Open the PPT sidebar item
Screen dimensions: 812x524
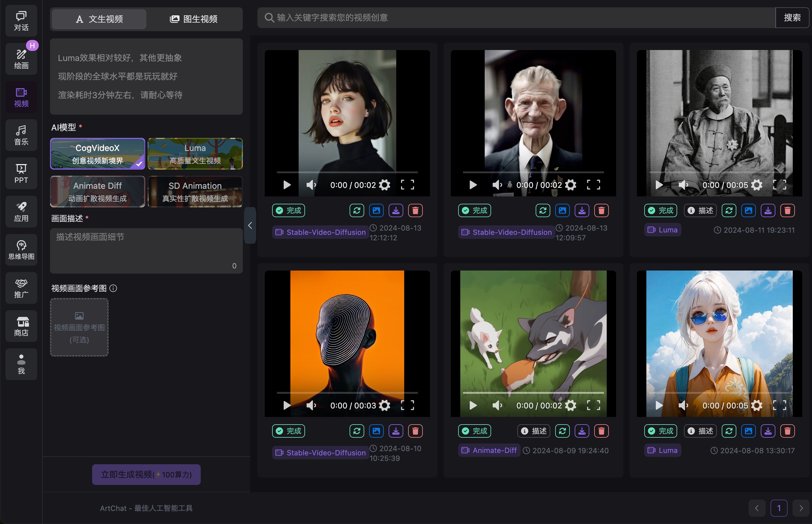21,173
